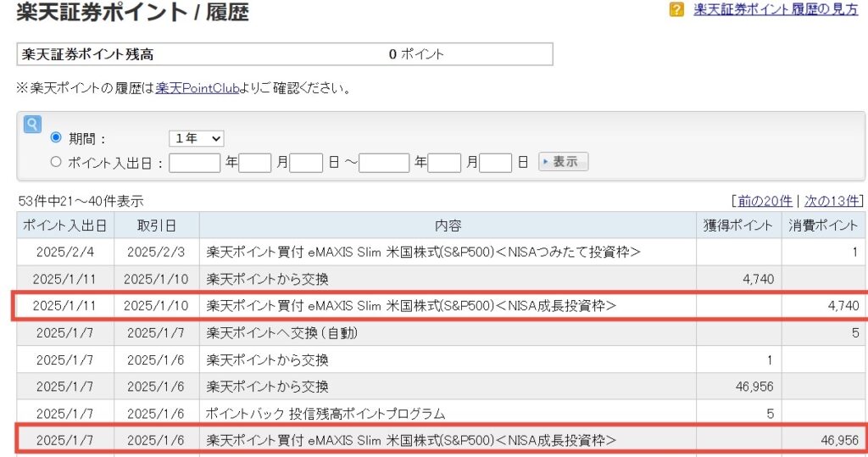Click the end day input field
The width and height of the screenshot is (868, 457).
click(495, 163)
